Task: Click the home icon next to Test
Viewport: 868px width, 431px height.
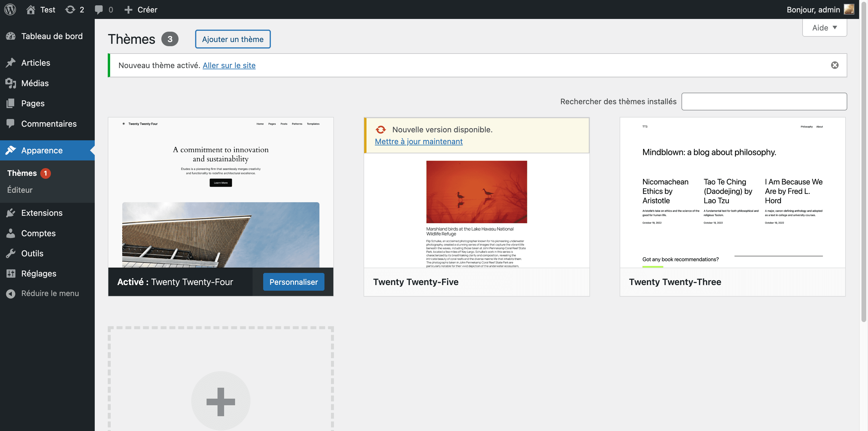Action: point(31,9)
